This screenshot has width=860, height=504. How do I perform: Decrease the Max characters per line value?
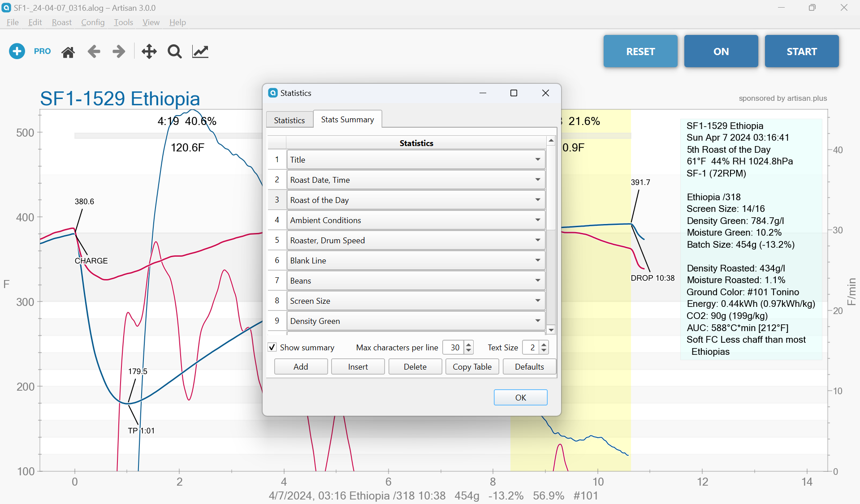coord(469,350)
